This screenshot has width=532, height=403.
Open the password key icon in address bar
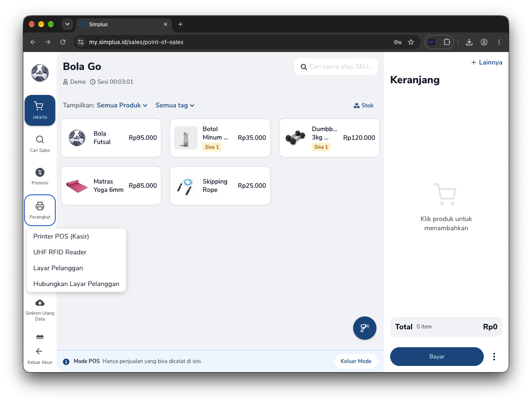click(x=398, y=42)
